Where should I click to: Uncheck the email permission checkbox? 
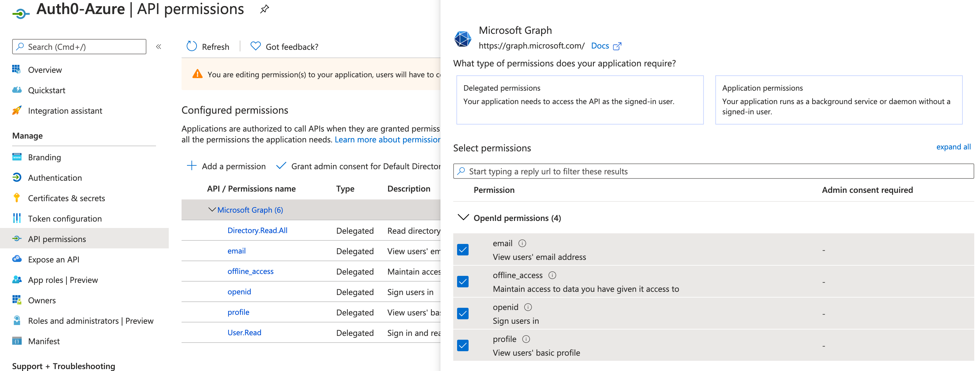coord(463,250)
